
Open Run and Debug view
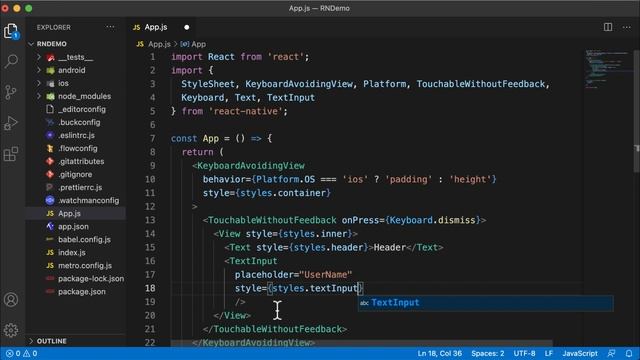(11, 123)
